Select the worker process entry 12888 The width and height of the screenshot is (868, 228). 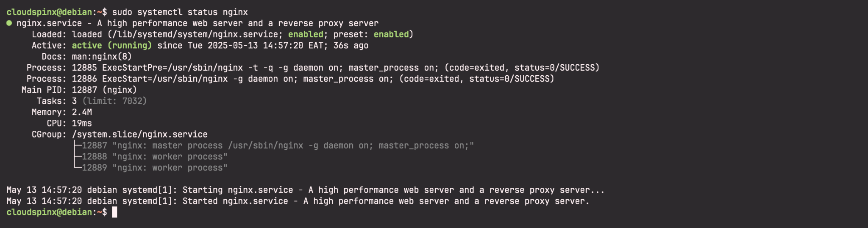[x=154, y=157]
